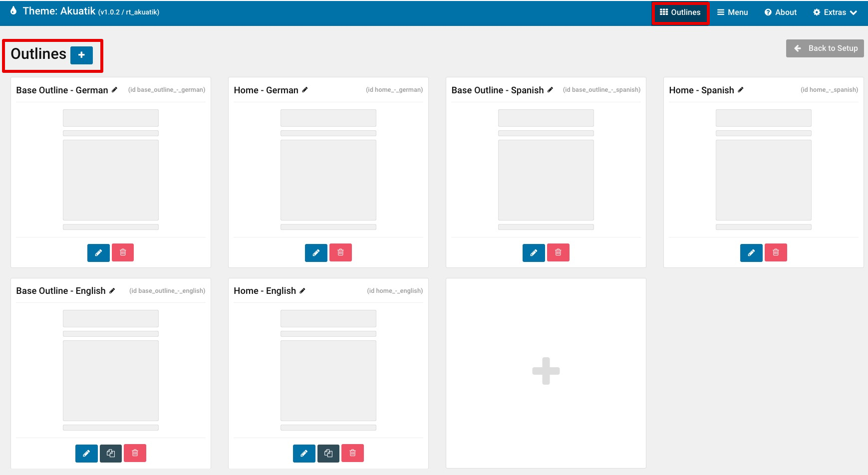This screenshot has width=868, height=475.
Task: Duplicate the Home - English outline
Action: [328, 453]
